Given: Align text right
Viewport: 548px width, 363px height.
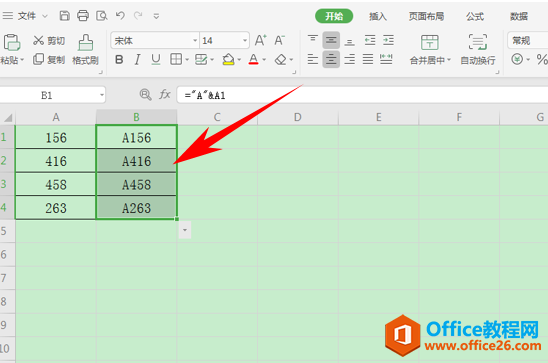Looking at the screenshot, I should [349, 59].
